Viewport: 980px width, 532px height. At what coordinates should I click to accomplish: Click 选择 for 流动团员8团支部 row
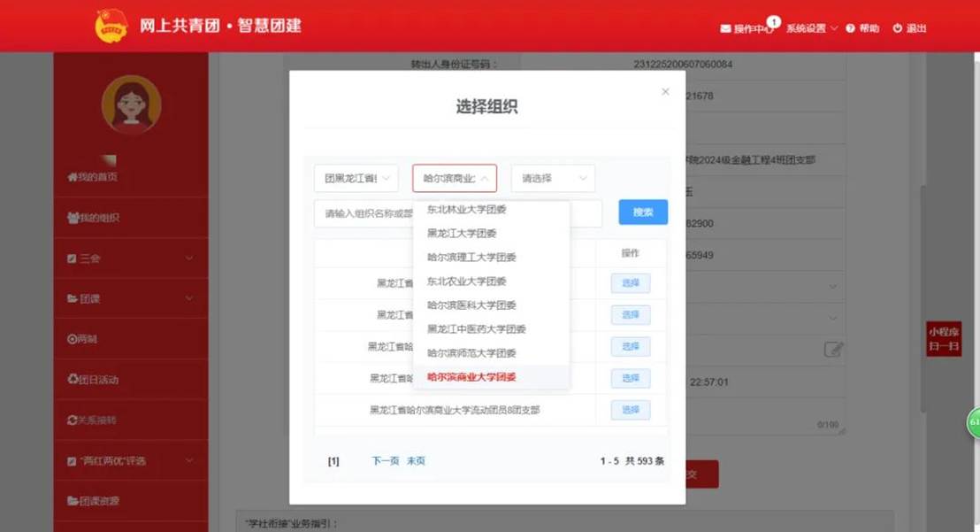630,410
